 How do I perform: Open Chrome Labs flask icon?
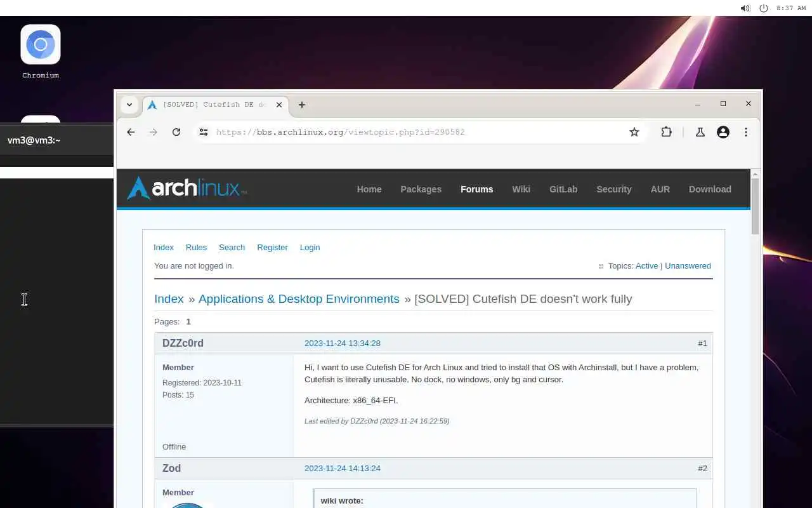pos(700,132)
